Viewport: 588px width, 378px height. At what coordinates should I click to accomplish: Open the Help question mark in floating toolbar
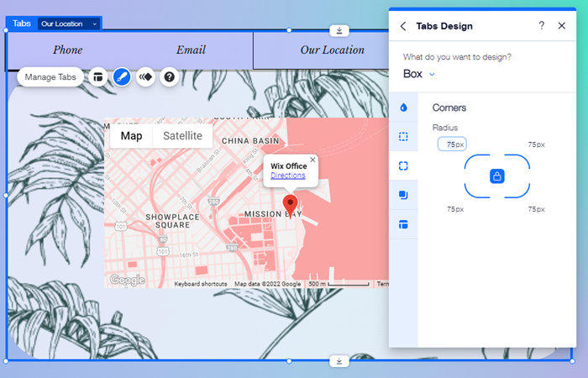pyautogui.click(x=170, y=77)
